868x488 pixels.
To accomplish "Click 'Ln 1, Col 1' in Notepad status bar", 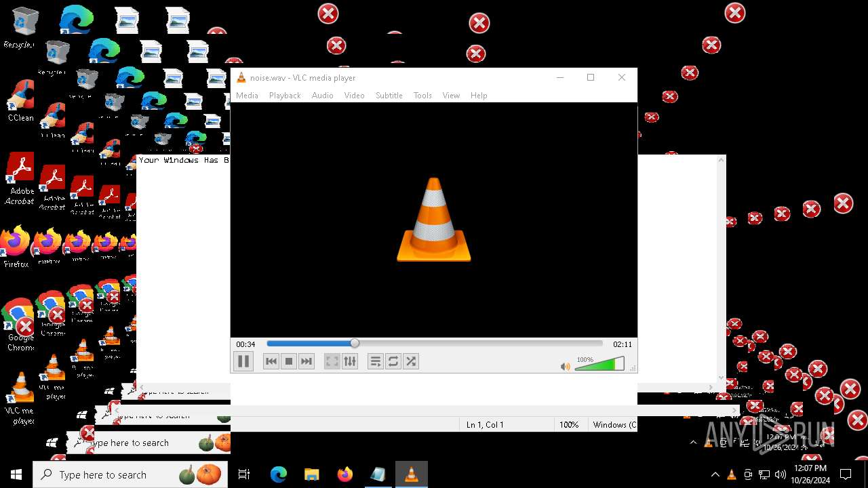I will 485,425.
